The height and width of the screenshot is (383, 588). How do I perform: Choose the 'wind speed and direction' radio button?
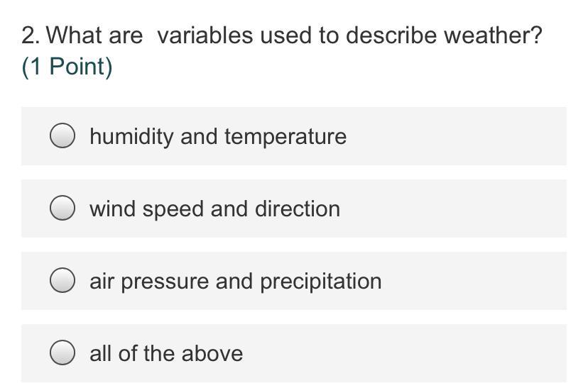click(x=62, y=209)
